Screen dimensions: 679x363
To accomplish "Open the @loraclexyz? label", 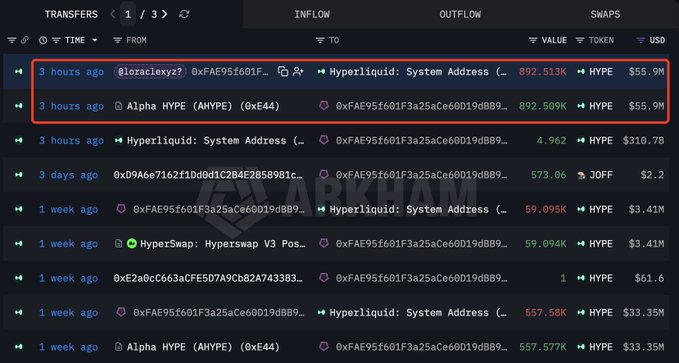I will coord(150,71).
